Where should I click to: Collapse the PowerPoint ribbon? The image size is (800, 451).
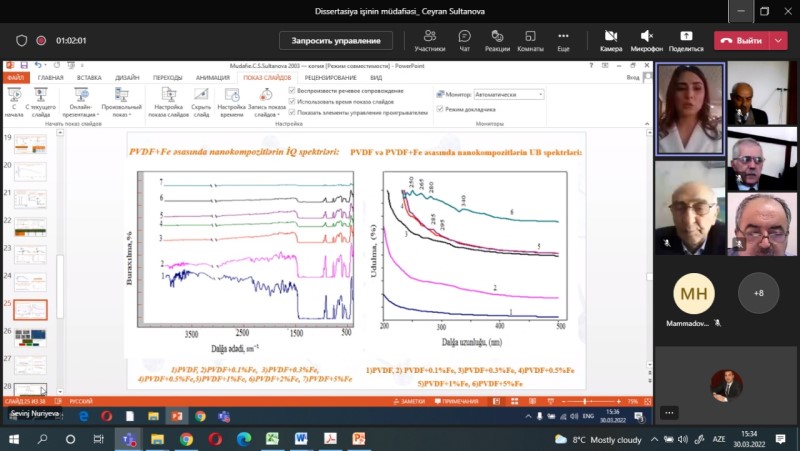(x=647, y=123)
